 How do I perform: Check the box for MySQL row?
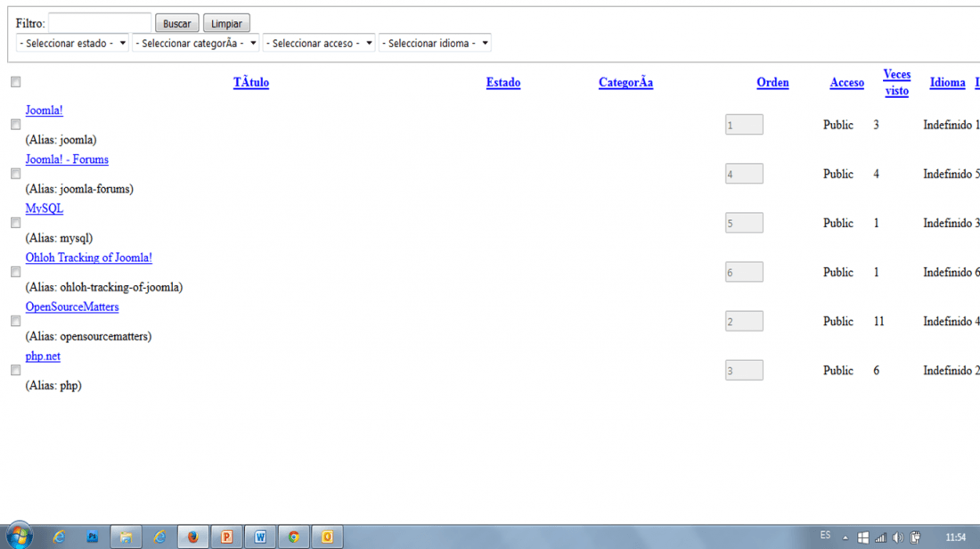[x=16, y=223]
